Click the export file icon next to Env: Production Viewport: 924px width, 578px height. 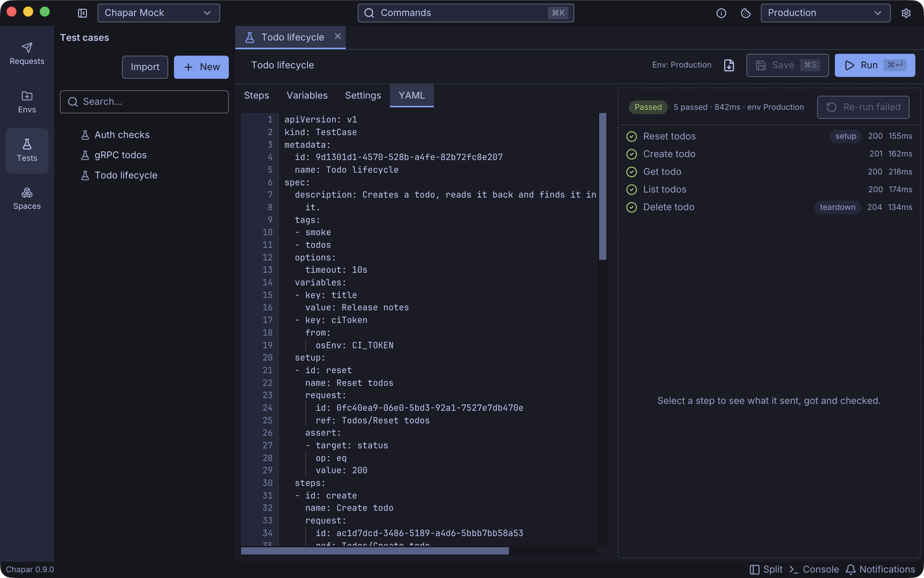[x=729, y=65]
